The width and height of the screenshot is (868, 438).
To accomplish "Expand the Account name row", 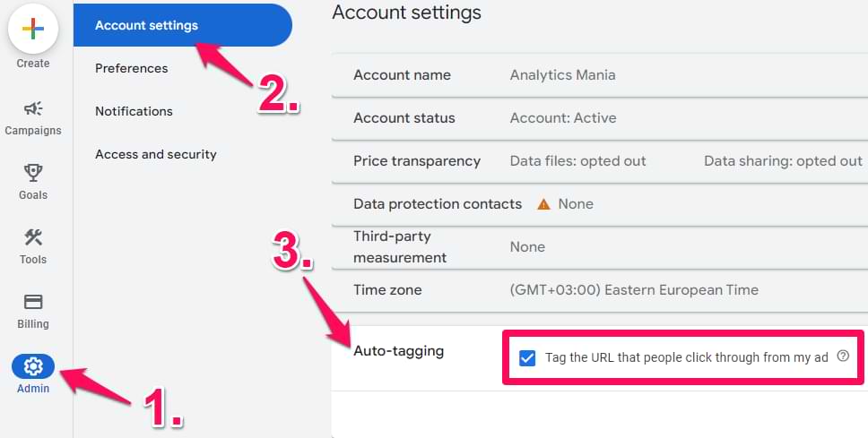I will click(600, 75).
